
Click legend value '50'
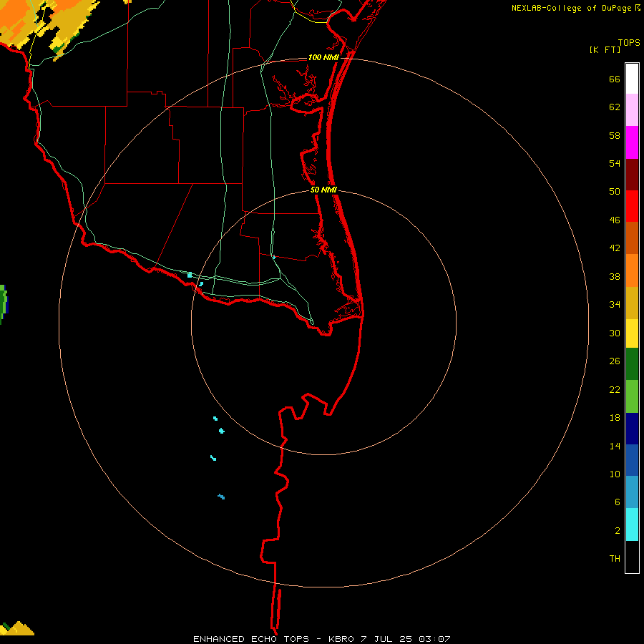coord(615,192)
